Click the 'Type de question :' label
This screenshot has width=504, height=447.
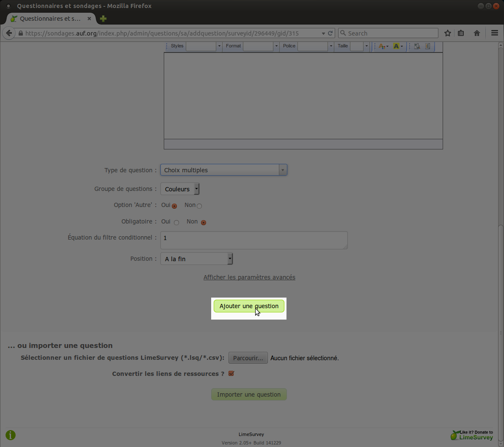[130, 170]
